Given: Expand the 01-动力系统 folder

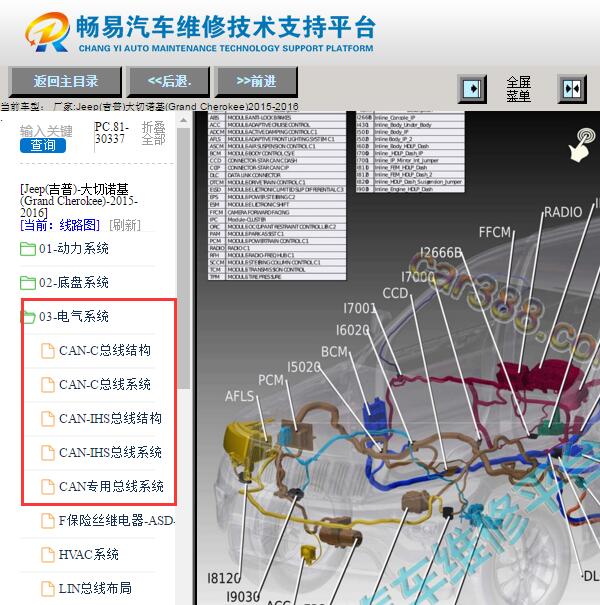Looking at the screenshot, I should pyautogui.click(x=74, y=248).
